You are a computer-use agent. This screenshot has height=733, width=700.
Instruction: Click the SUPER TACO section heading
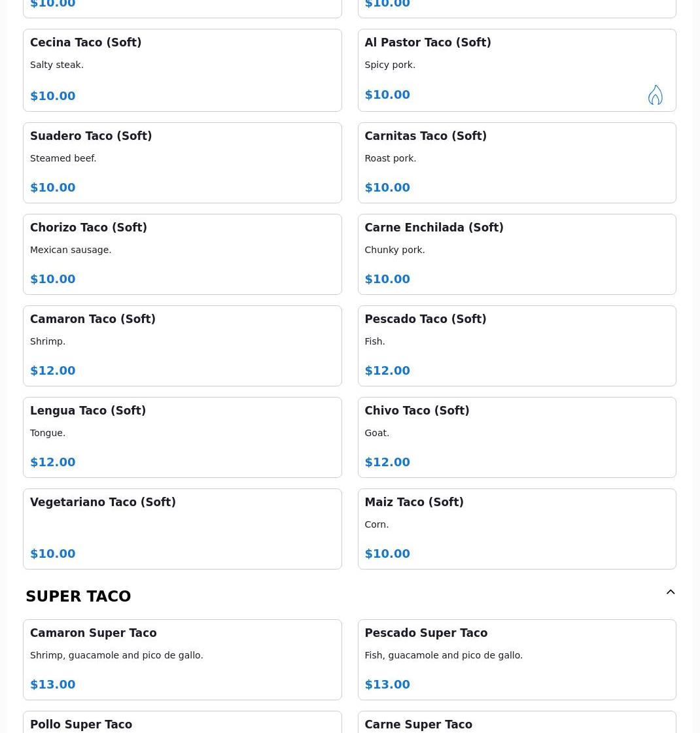pyautogui.click(x=78, y=596)
